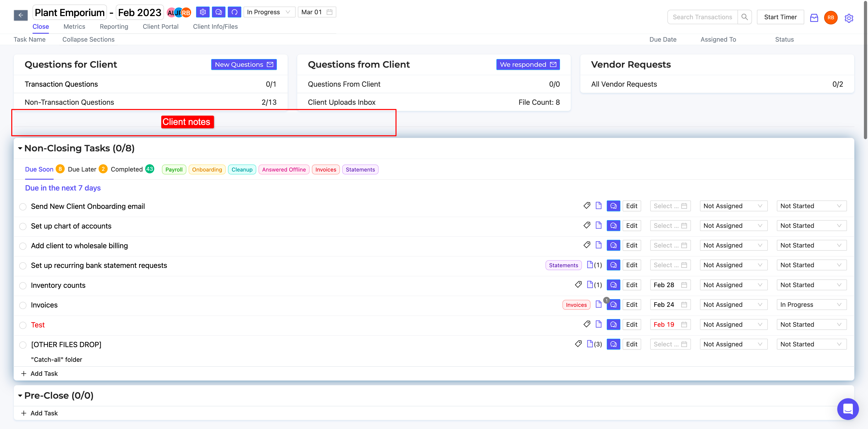Screen dimensions: 868x429
Task: Open the header chat comments icon
Action: pos(218,12)
